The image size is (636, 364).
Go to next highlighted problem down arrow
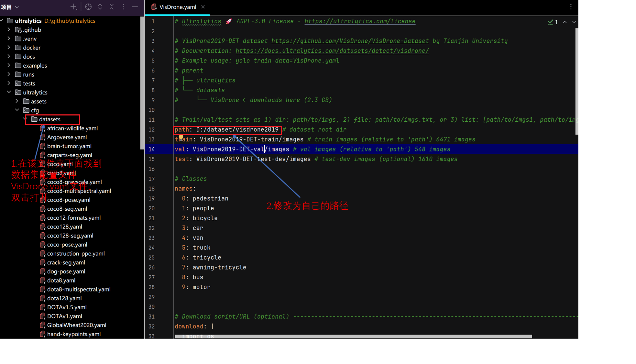coord(574,22)
